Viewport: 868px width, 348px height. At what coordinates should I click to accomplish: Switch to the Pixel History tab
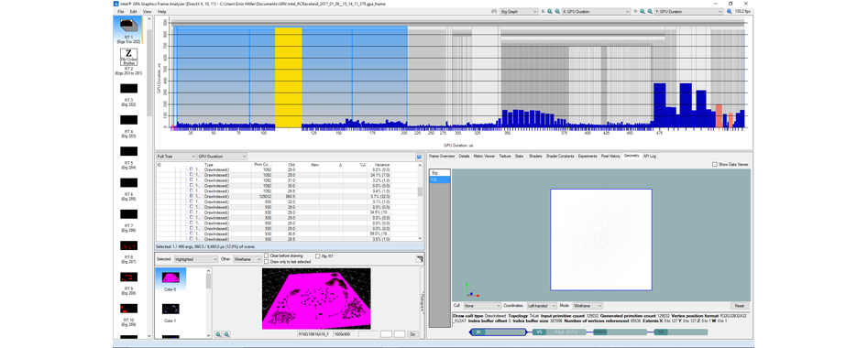click(x=610, y=156)
